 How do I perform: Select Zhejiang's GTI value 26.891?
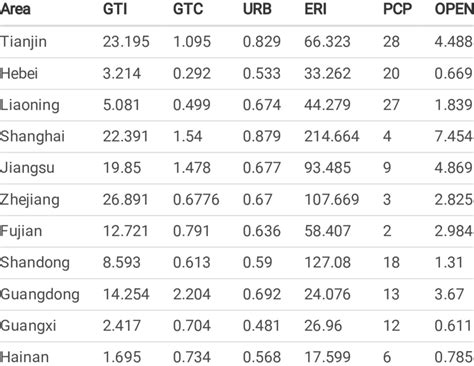pyautogui.click(x=125, y=199)
